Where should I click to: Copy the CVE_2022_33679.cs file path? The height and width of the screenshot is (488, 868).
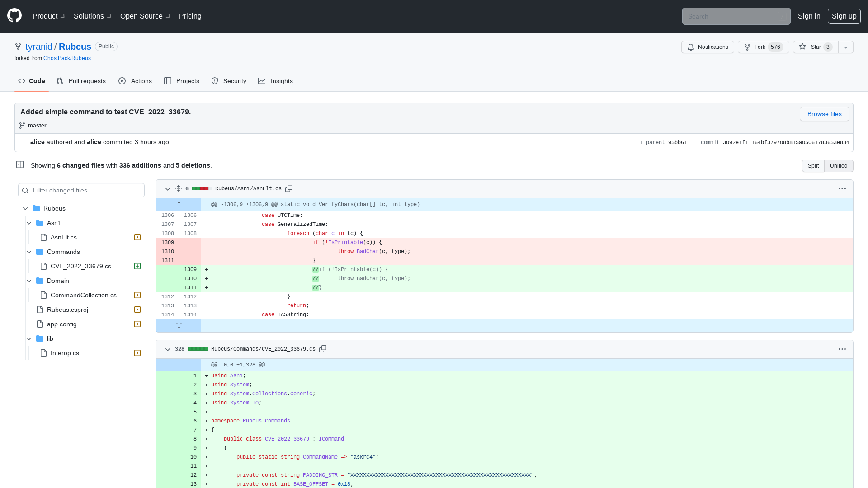323,349
